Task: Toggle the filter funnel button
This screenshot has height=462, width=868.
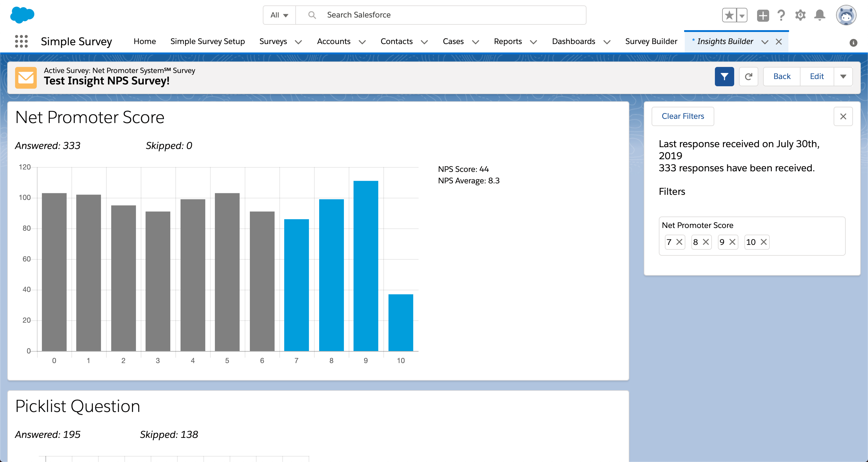Action: (x=725, y=77)
